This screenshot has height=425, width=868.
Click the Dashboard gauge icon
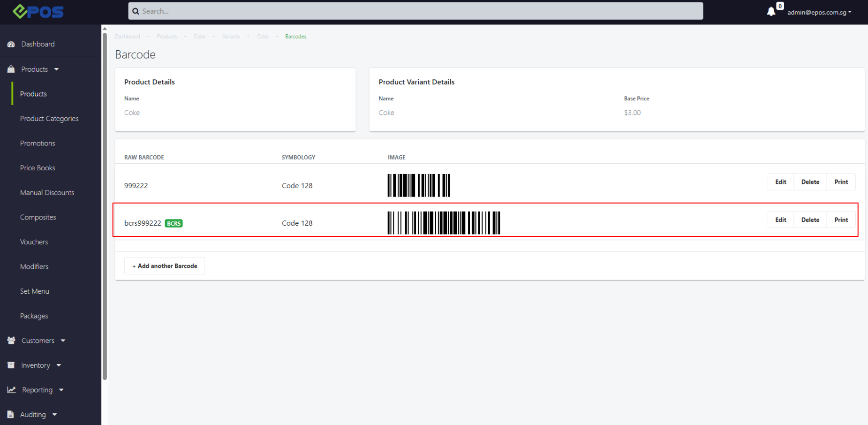[11, 44]
